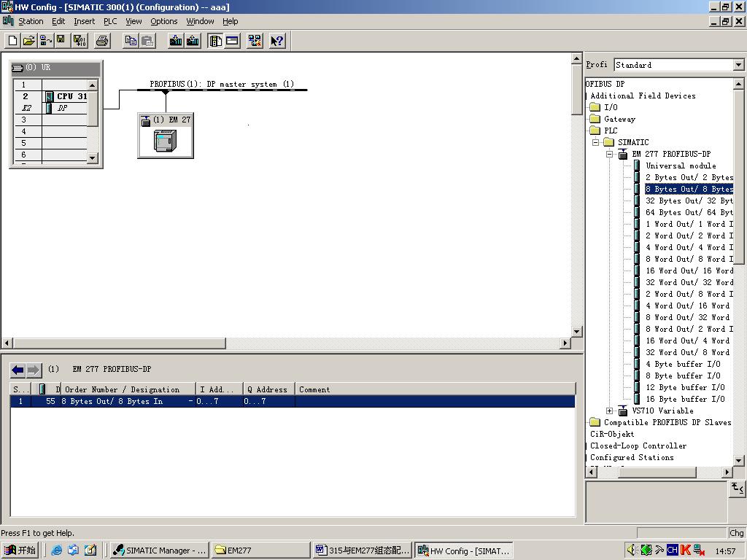The height and width of the screenshot is (560, 747).
Task: Select 4 Byte buffer I/O catalog entry
Action: point(683,365)
